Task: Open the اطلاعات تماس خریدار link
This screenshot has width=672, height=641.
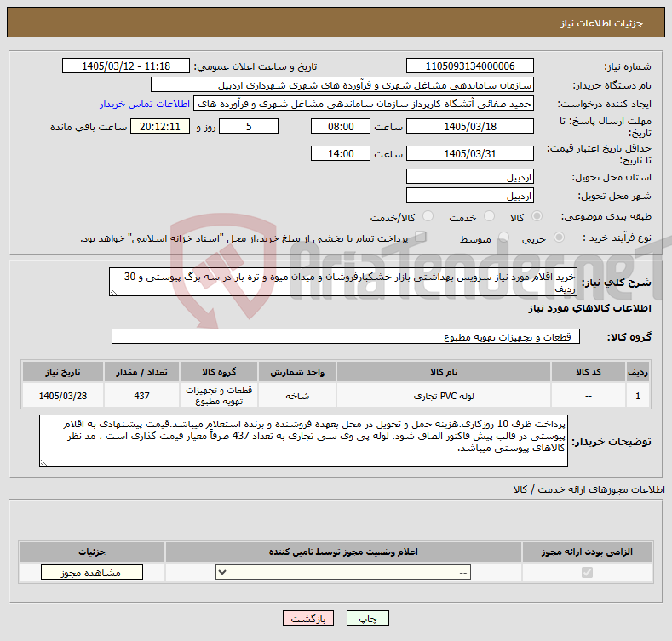Action: (145, 104)
